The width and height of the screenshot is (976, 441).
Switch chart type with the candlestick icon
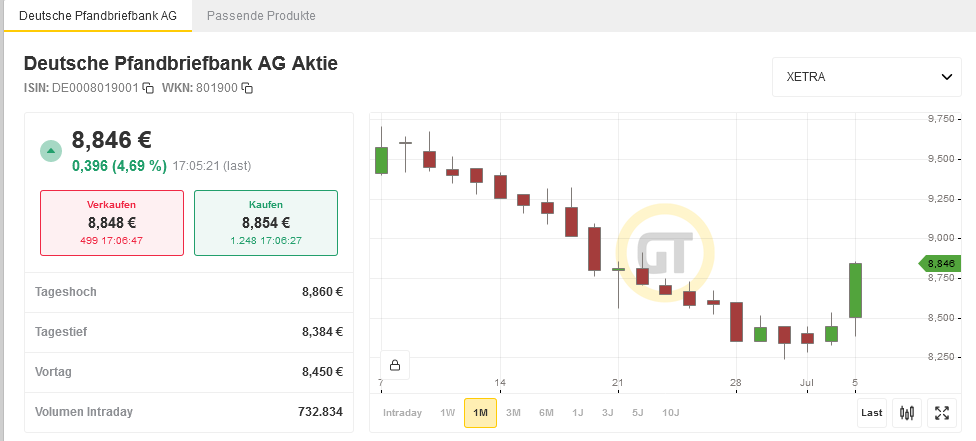[907, 412]
